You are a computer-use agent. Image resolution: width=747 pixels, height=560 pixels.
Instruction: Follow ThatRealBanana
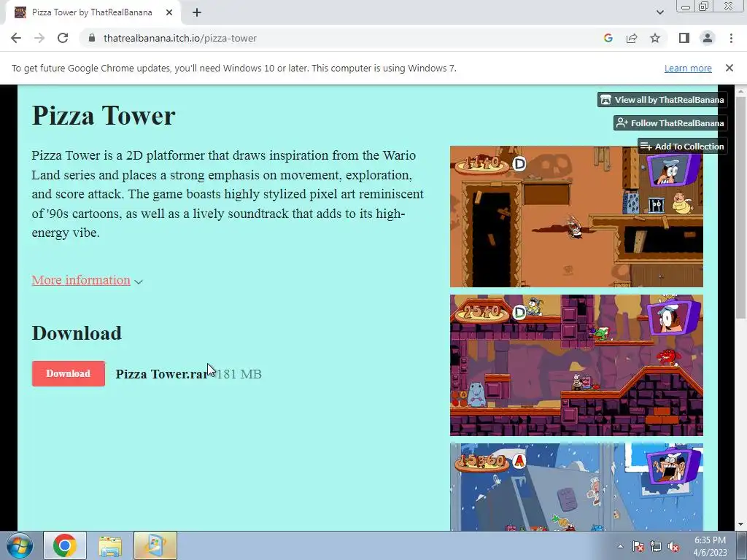click(670, 122)
